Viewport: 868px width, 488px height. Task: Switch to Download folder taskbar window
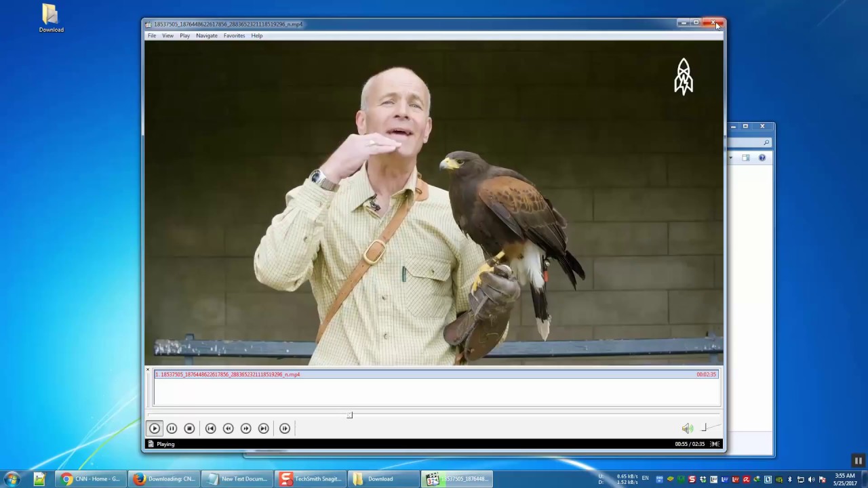384,479
